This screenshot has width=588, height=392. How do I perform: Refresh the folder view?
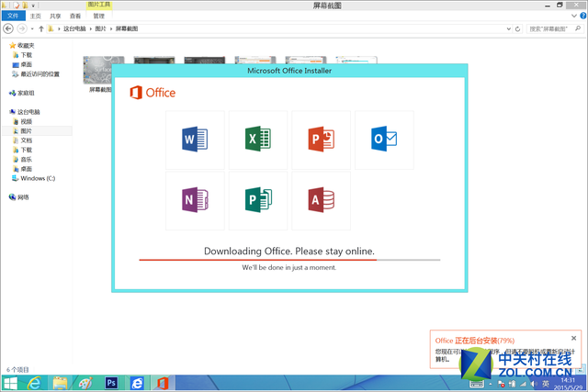(x=518, y=28)
